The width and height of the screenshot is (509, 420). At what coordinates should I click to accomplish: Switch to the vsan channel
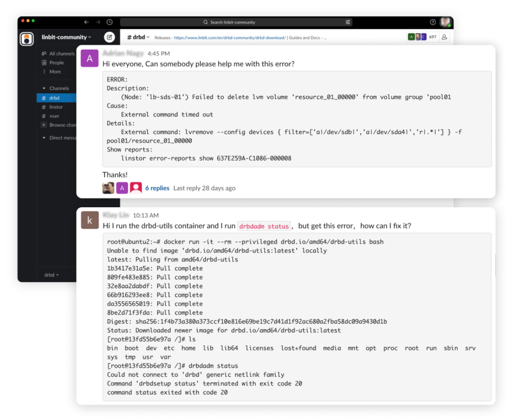[x=51, y=116]
